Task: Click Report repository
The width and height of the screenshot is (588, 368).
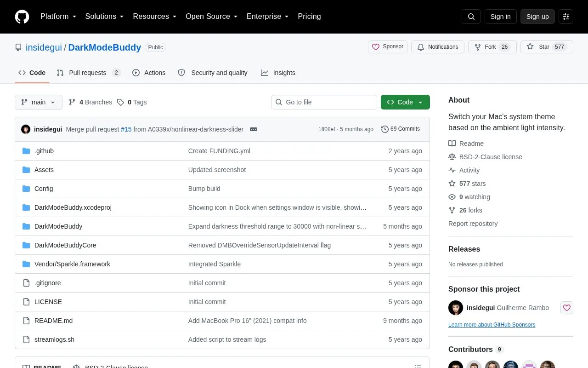Action: tap(473, 224)
